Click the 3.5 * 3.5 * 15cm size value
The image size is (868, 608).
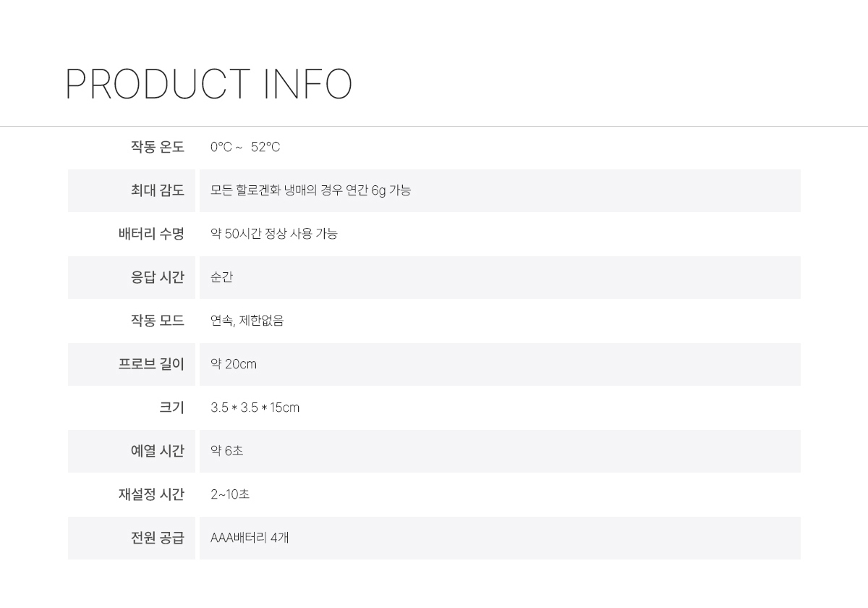coord(255,408)
